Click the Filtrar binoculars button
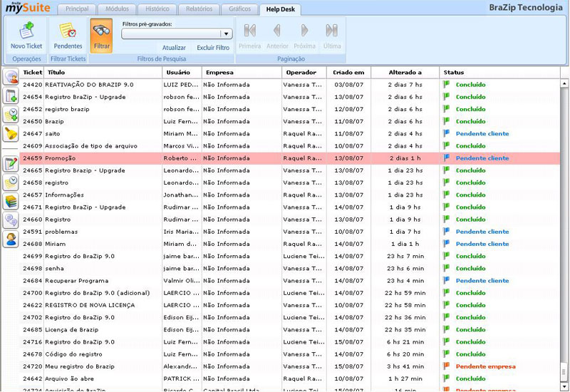 click(101, 35)
